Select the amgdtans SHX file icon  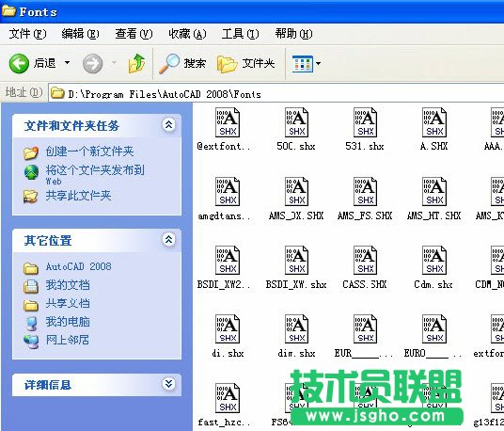pyautogui.click(x=228, y=191)
